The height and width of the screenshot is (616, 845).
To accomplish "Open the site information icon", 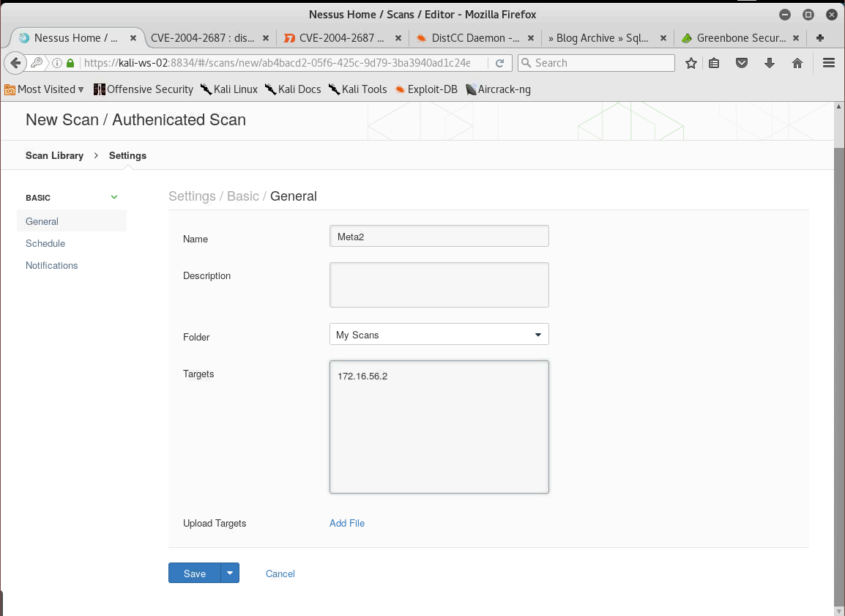I will [56, 63].
